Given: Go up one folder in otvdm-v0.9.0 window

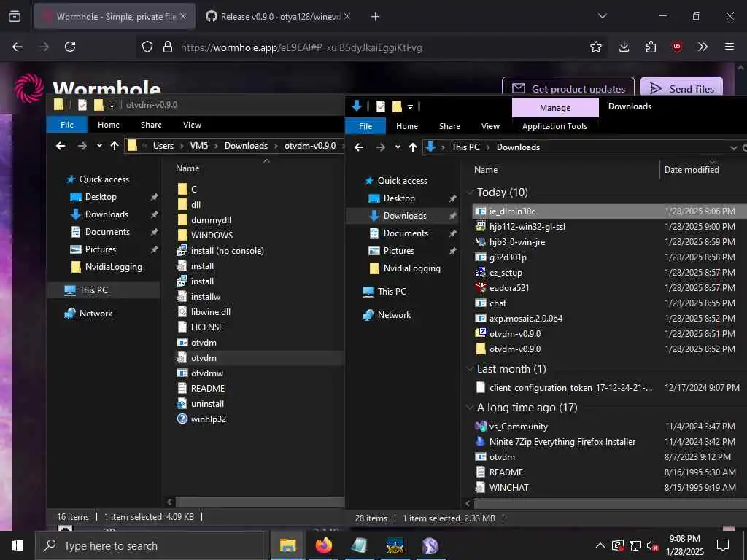Looking at the screenshot, I should 115,146.
